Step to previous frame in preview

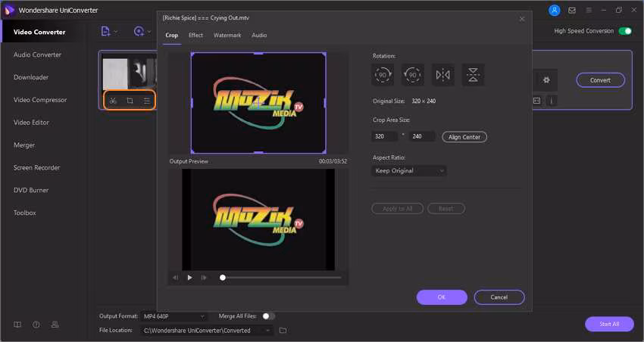point(175,278)
